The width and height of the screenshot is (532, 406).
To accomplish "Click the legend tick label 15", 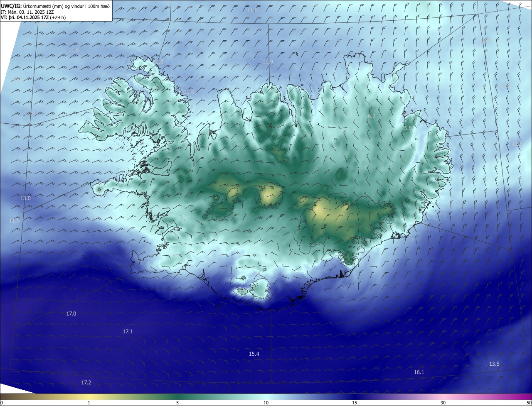I will point(355,403).
